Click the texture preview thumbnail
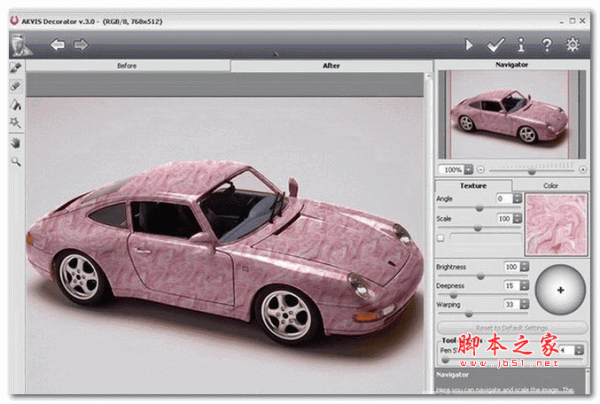 pyautogui.click(x=557, y=222)
